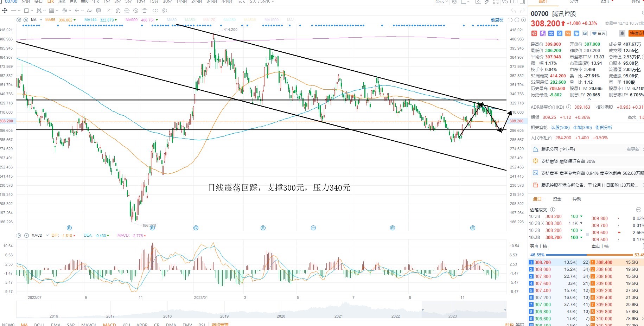This screenshot has height=326, width=644.
Task: Select the comment bubble annotation tool
Action: [98, 11]
